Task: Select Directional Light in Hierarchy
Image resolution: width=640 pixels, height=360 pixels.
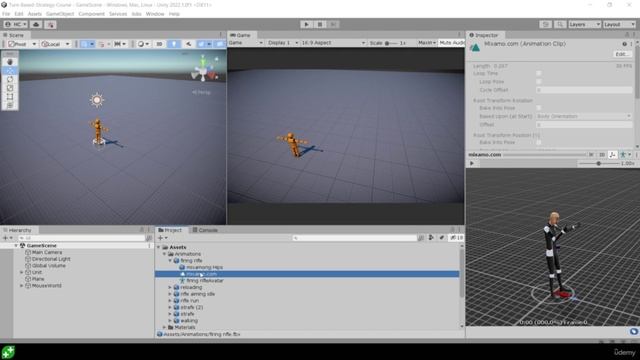Action: pyautogui.click(x=51, y=259)
